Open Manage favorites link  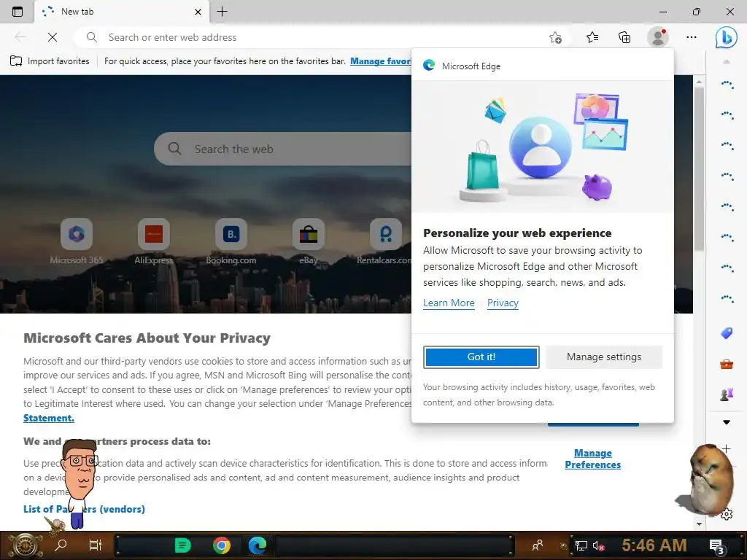381,61
